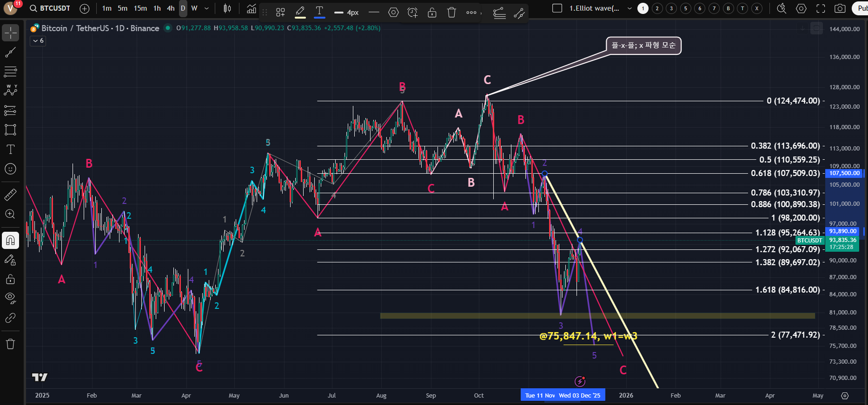This screenshot has height=405, width=868.
Task: Hide all drawings with the eye icon
Action: [10, 298]
